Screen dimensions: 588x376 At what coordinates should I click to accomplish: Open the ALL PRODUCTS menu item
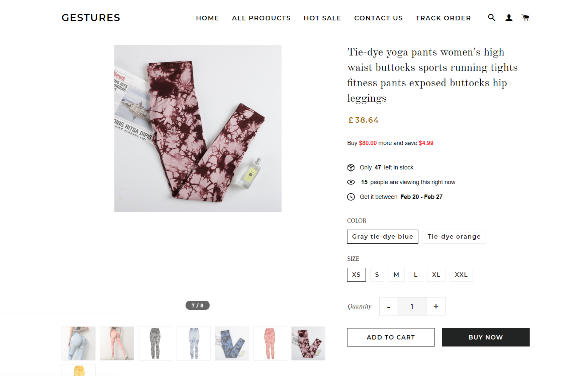tap(261, 18)
